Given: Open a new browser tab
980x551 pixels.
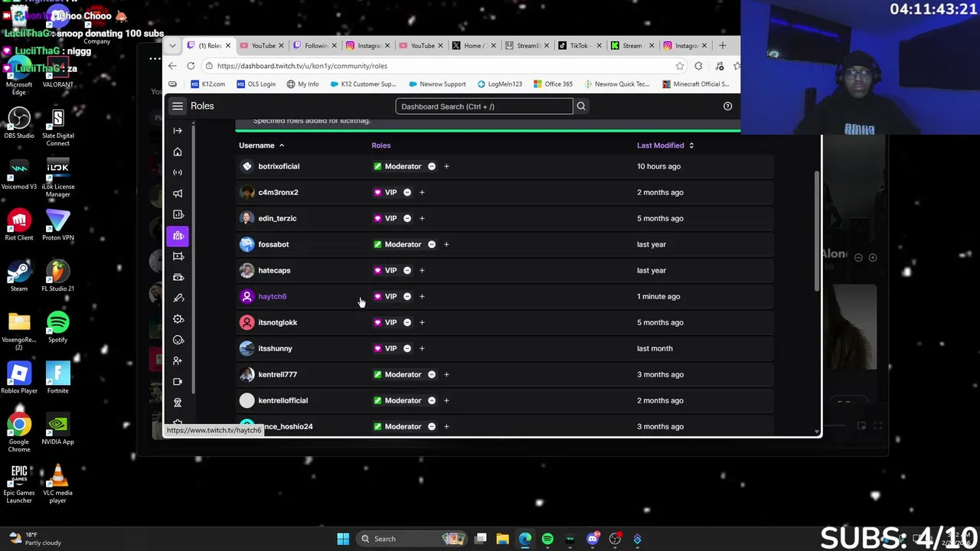Looking at the screenshot, I should 722,45.
